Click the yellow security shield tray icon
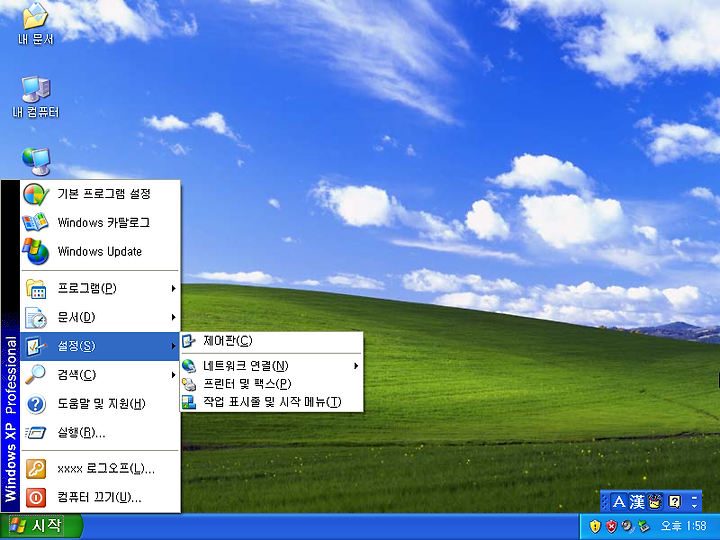The image size is (720, 540). [595, 526]
